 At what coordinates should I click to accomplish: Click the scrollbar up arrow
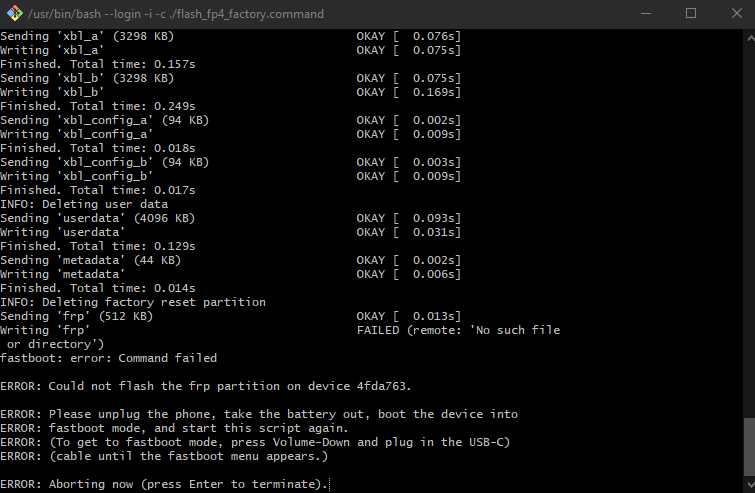[750, 37]
